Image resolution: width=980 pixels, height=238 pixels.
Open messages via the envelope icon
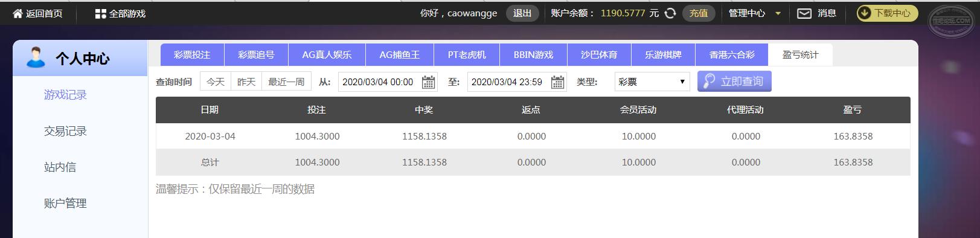point(804,13)
